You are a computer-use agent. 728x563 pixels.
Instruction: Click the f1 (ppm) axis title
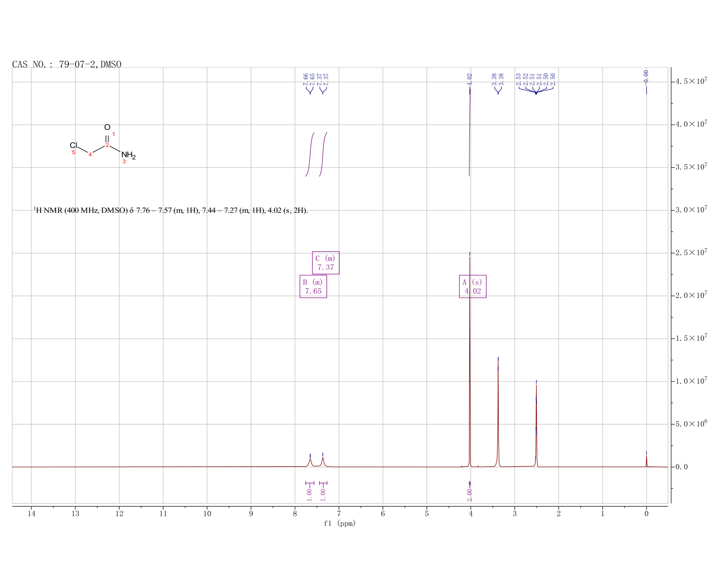339,523
